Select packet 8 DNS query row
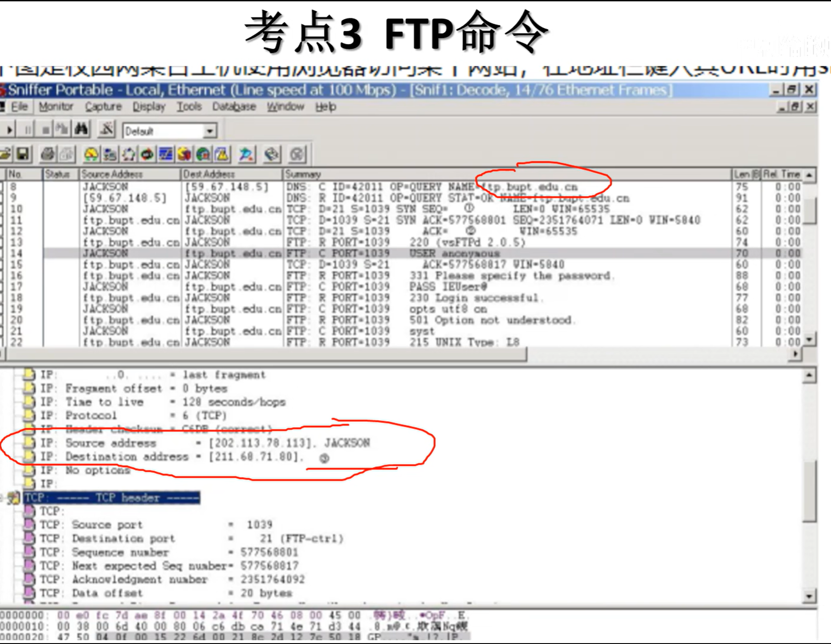Screen dimensions: 831x644 [401, 187]
